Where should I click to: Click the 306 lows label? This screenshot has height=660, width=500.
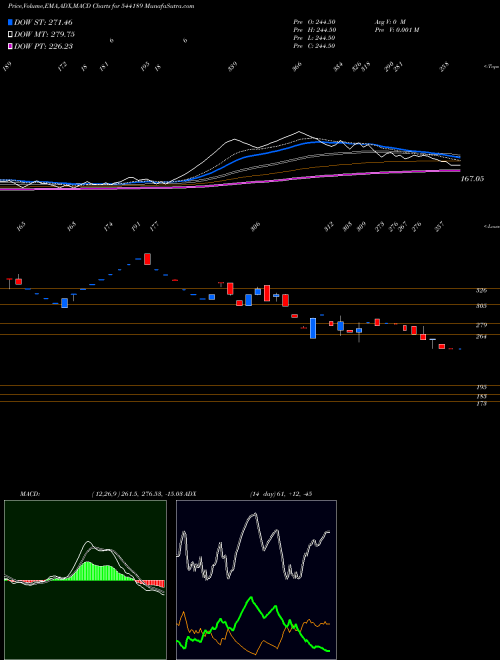255,228
